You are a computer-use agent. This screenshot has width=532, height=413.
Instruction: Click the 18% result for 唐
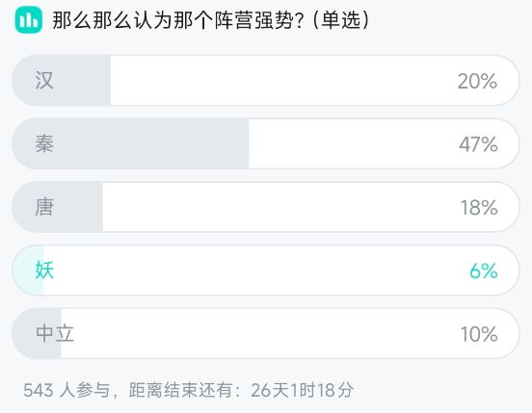pyautogui.click(x=479, y=207)
